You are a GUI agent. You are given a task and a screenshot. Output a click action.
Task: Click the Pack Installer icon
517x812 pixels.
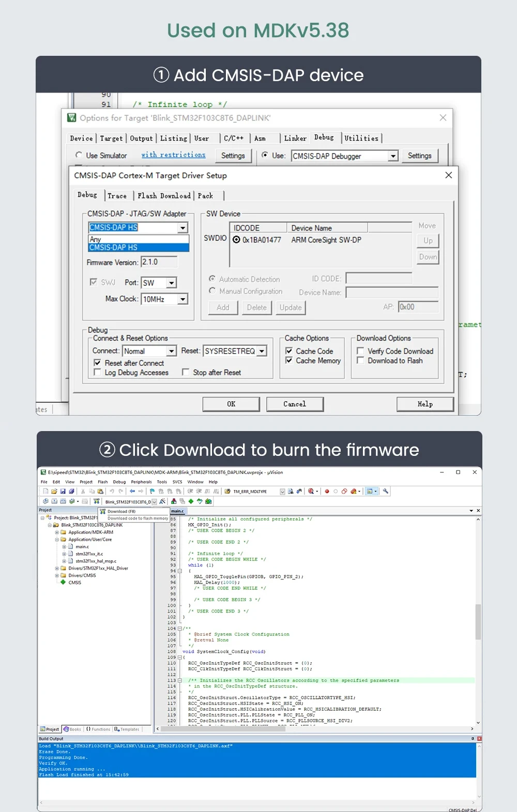click(x=208, y=501)
